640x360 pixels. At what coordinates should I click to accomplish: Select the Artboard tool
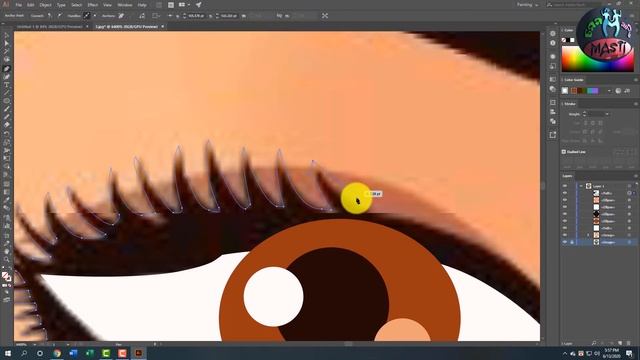coord(7,236)
